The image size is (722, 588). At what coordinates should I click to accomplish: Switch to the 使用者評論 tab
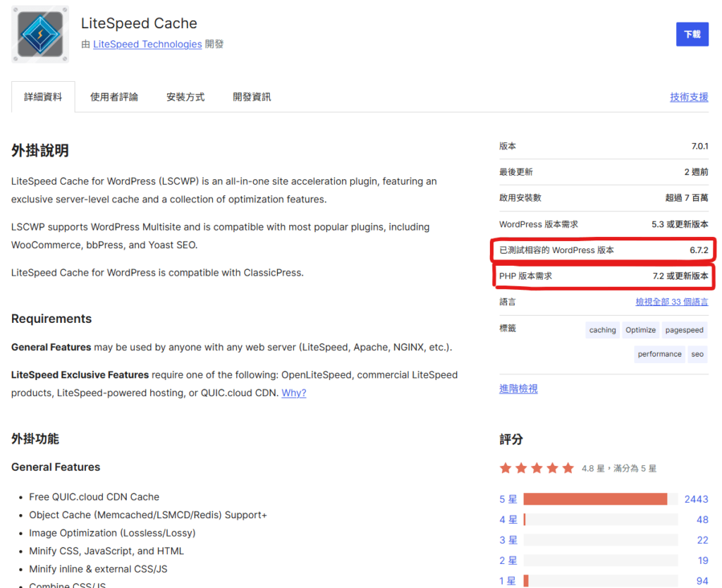(114, 97)
